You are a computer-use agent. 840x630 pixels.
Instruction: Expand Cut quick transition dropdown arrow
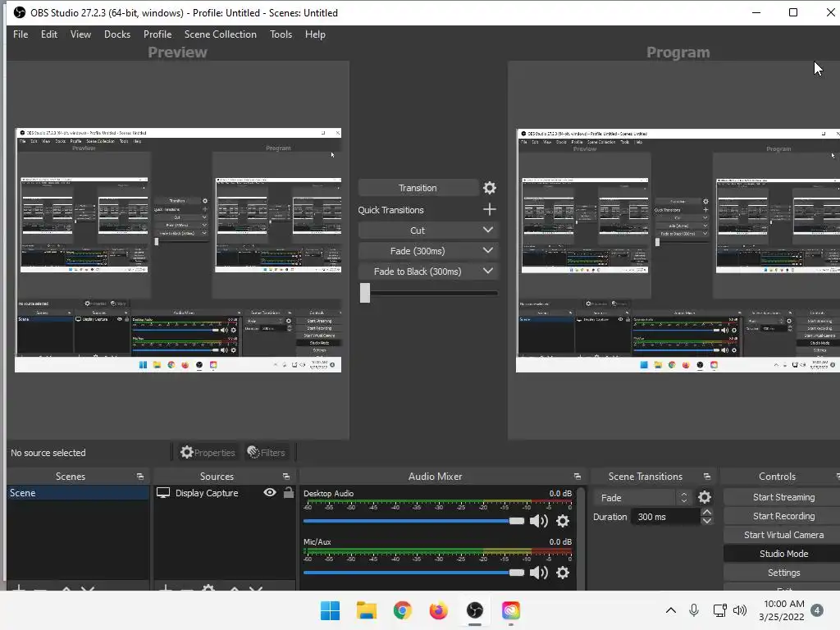click(x=488, y=230)
